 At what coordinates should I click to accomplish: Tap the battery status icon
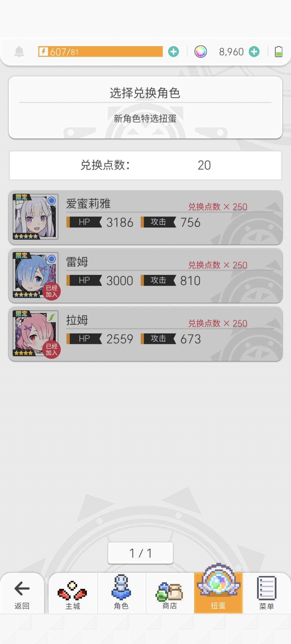click(x=279, y=52)
